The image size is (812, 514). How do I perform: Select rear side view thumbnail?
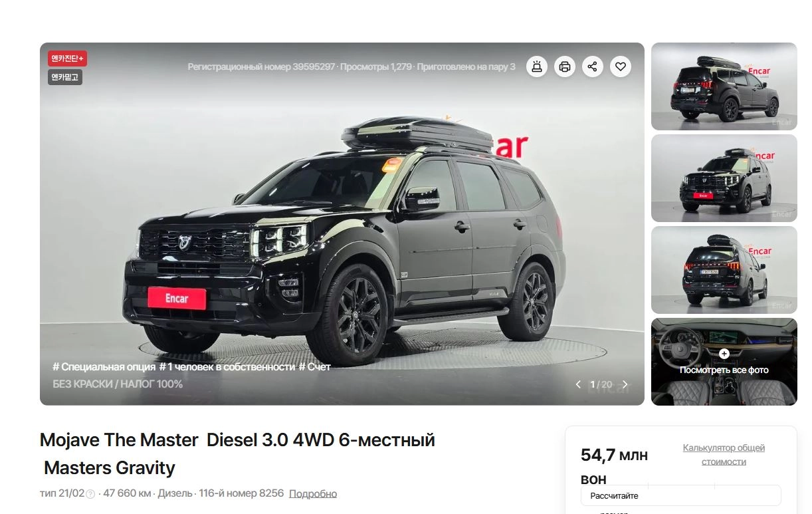[x=724, y=86]
